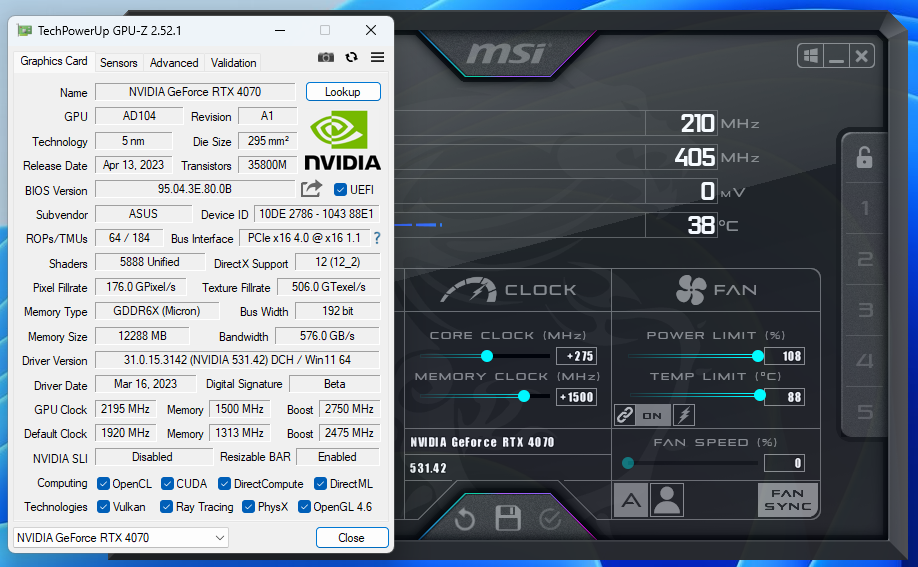Take a GPU-Z screenshot with camera icon
The width and height of the screenshot is (918, 567).
(326, 57)
